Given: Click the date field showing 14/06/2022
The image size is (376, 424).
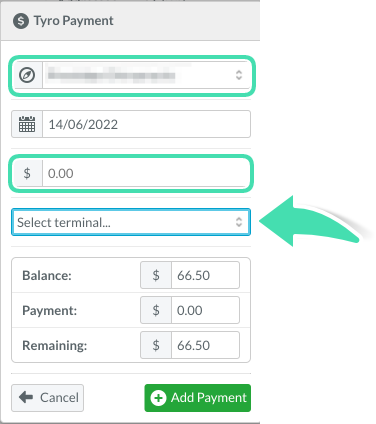Looking at the screenshot, I should click(x=147, y=124).
